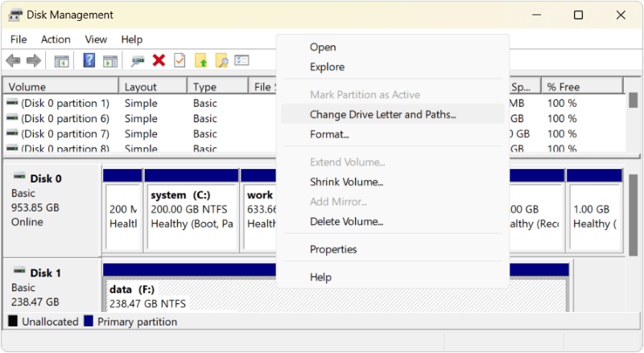Click the Properties checkmark page icon
Viewport: 644px width, 353px height.
180,60
